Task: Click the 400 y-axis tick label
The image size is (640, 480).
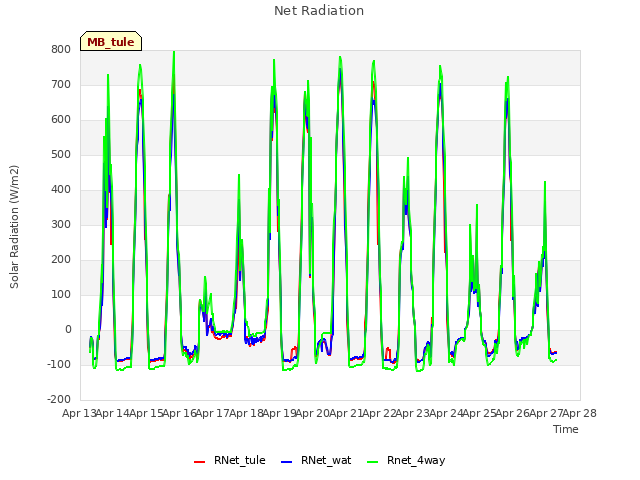Action: [x=61, y=189]
